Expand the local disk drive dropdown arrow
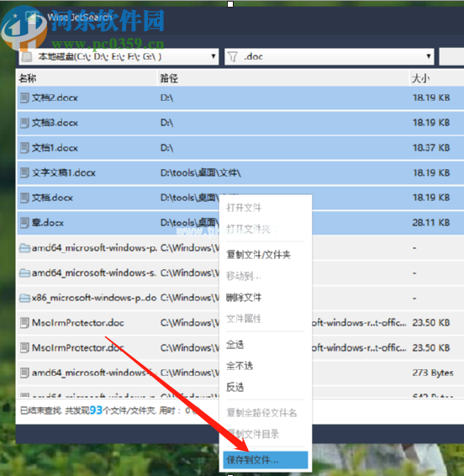 (214, 56)
